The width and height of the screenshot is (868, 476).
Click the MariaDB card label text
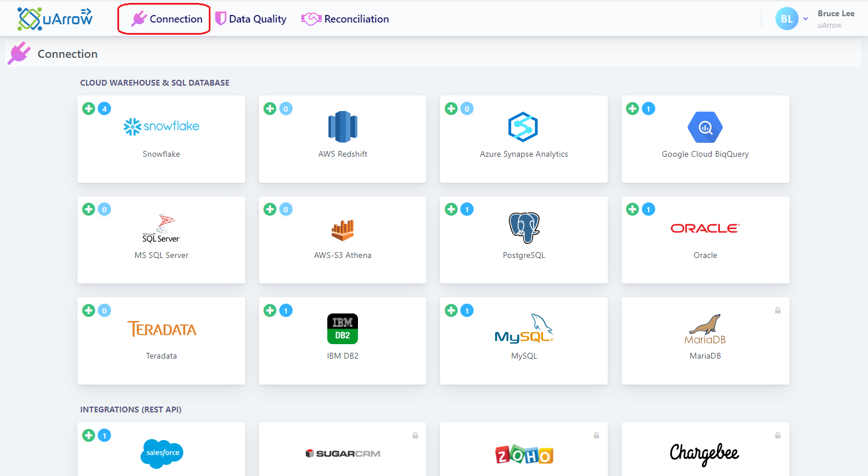point(705,356)
